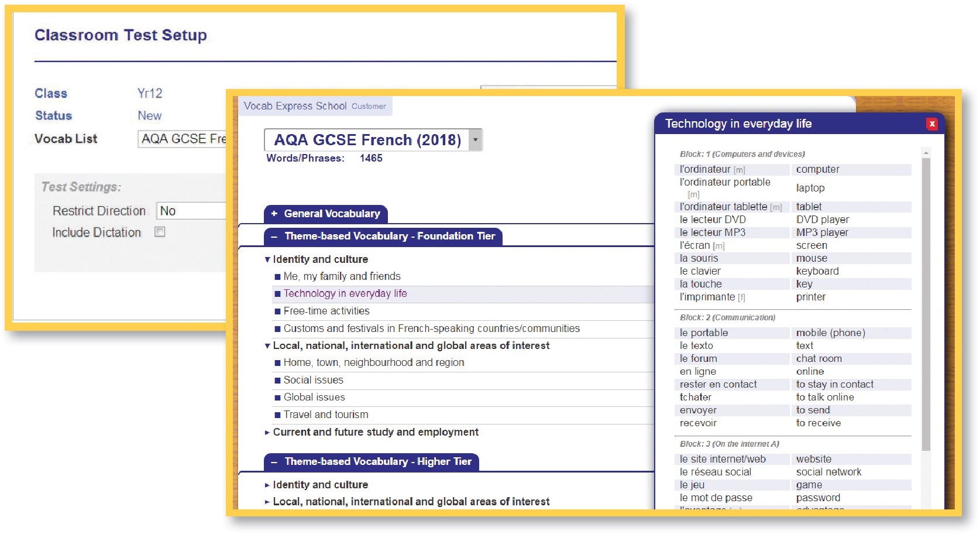Click the Status value New in Test Setup
The width and height of the screenshot is (980, 534).
point(150,116)
